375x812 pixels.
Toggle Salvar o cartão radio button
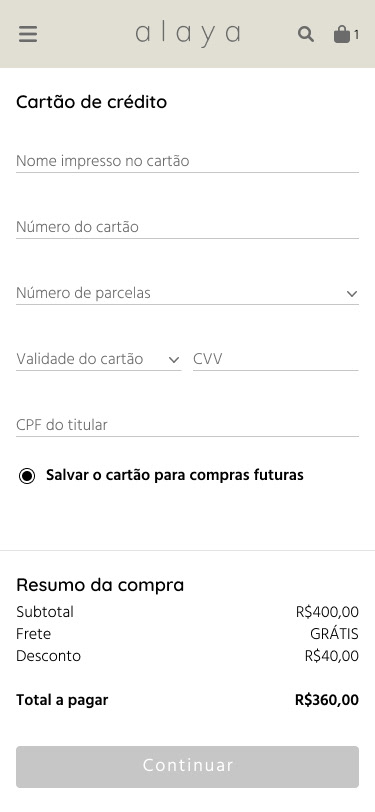click(x=27, y=475)
